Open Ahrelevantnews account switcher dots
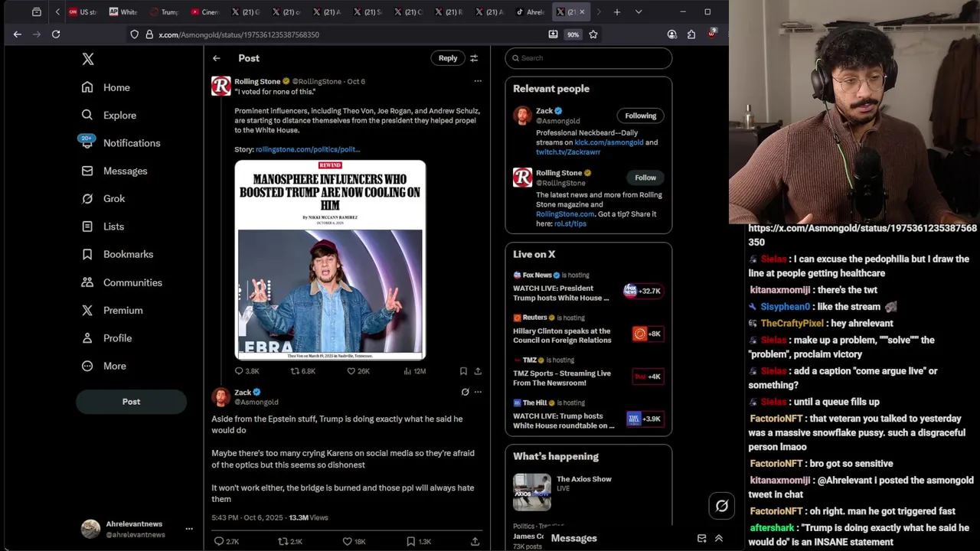 pyautogui.click(x=189, y=529)
